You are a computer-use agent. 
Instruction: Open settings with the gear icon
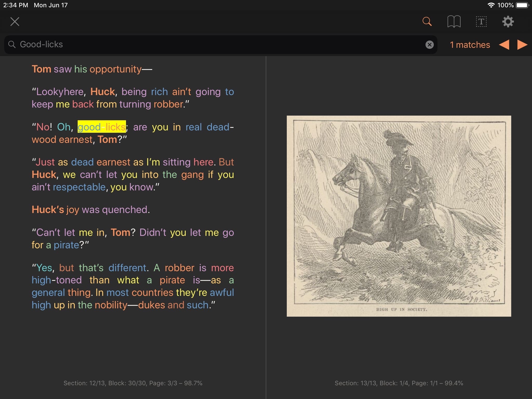click(x=508, y=22)
